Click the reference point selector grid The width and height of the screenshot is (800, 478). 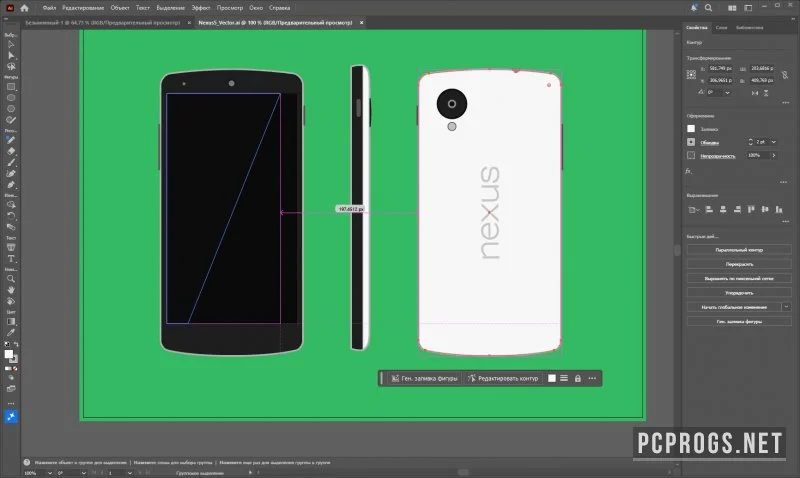691,74
